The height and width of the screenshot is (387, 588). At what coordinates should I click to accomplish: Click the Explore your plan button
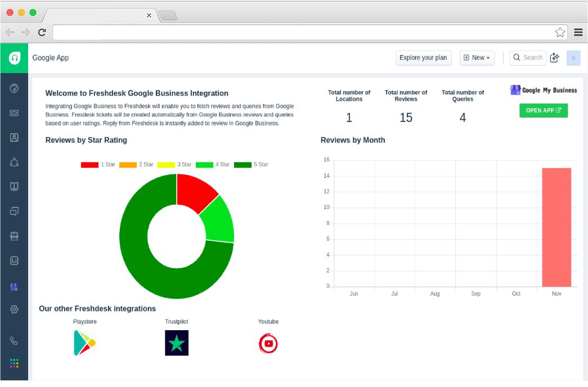tap(423, 58)
